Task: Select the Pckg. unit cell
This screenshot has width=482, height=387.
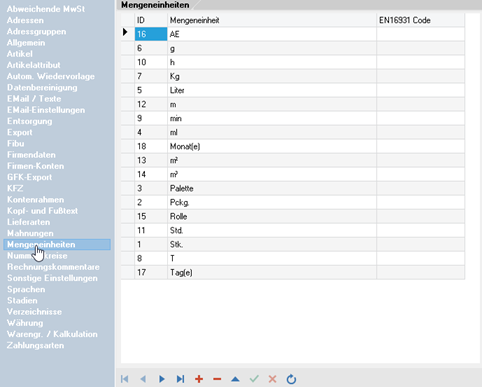Action: click(x=272, y=202)
